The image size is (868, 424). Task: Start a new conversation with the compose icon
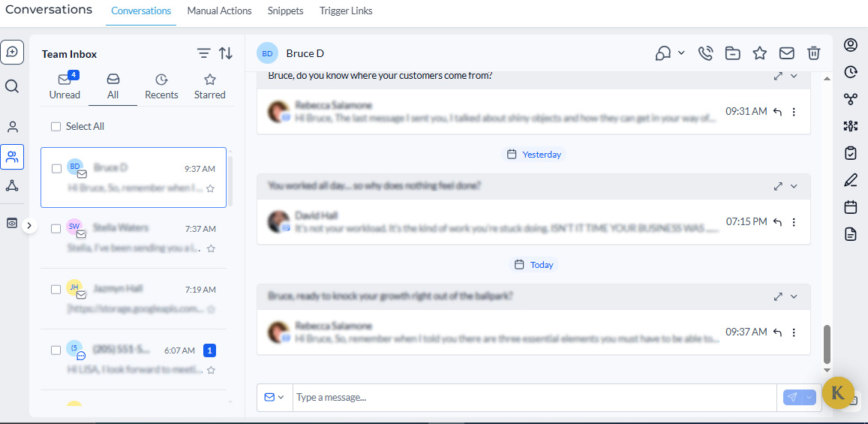[x=12, y=53]
